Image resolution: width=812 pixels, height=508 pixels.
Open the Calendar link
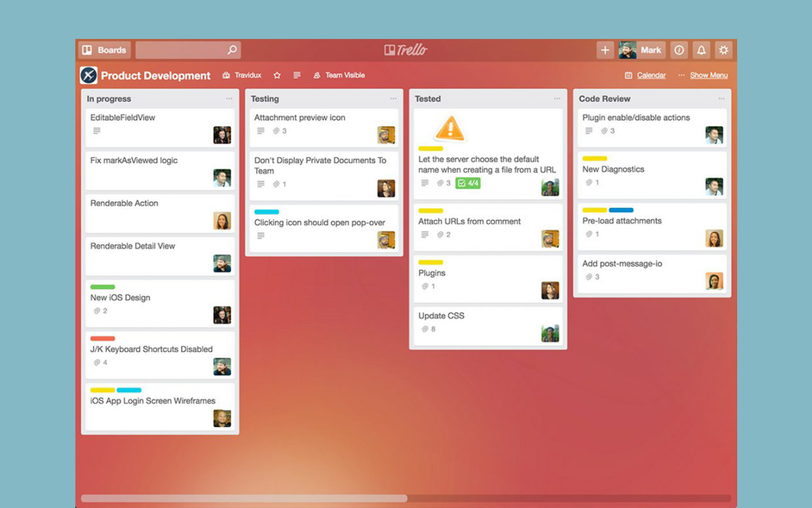pyautogui.click(x=651, y=75)
